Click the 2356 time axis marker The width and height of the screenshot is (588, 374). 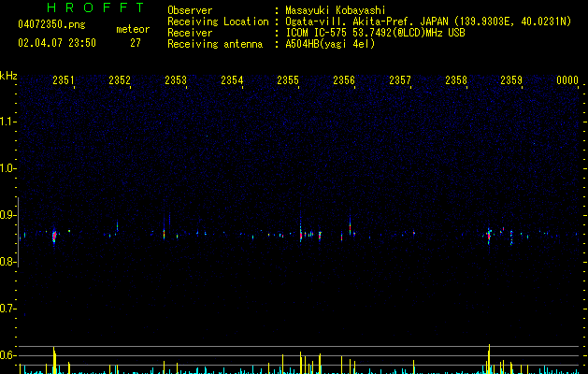344,79
